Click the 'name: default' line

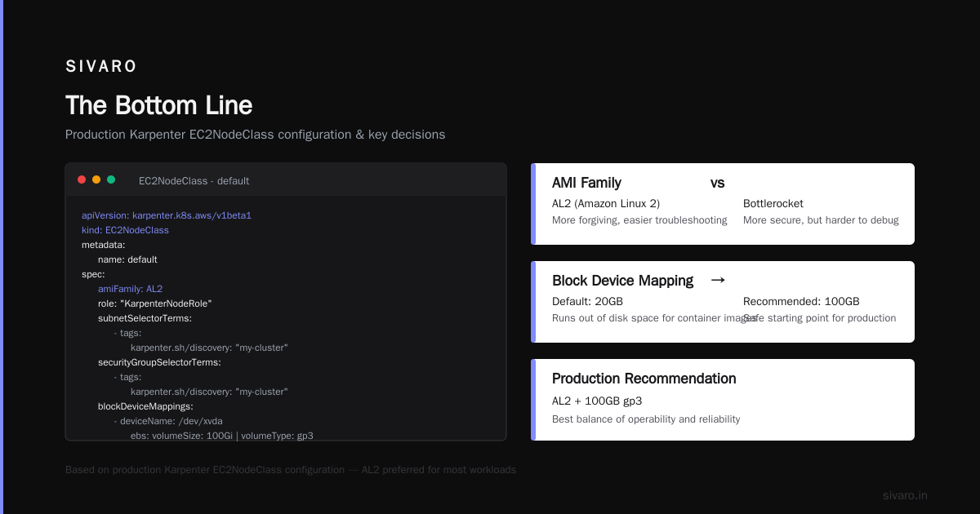(x=127, y=259)
